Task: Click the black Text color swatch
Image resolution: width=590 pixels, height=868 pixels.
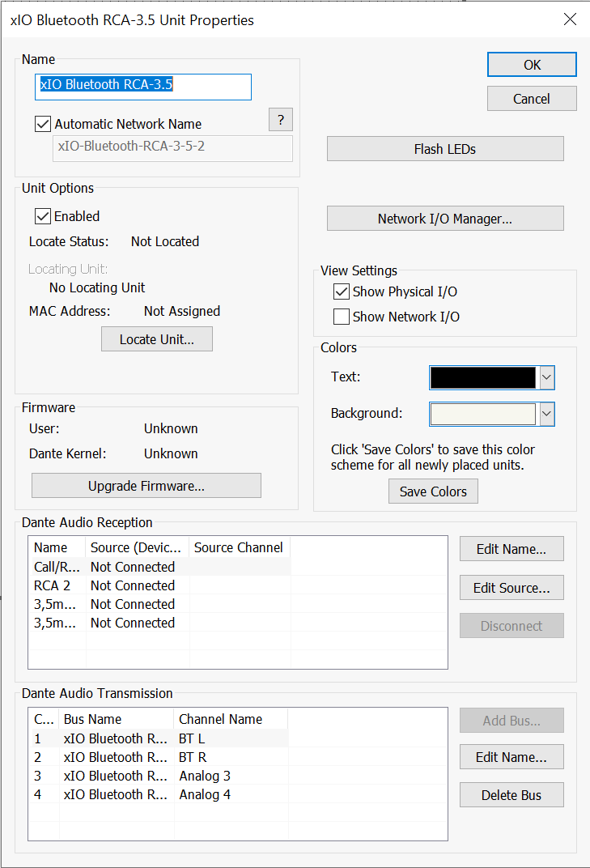Action: pyautogui.click(x=483, y=377)
